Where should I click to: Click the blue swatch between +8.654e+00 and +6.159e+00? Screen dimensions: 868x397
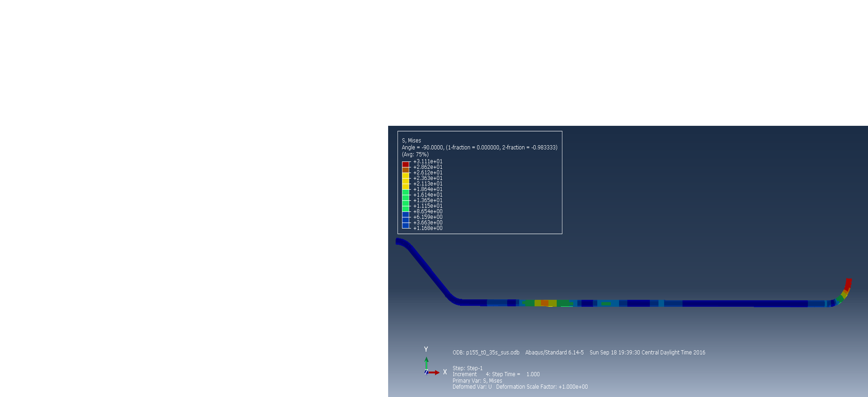click(x=406, y=214)
